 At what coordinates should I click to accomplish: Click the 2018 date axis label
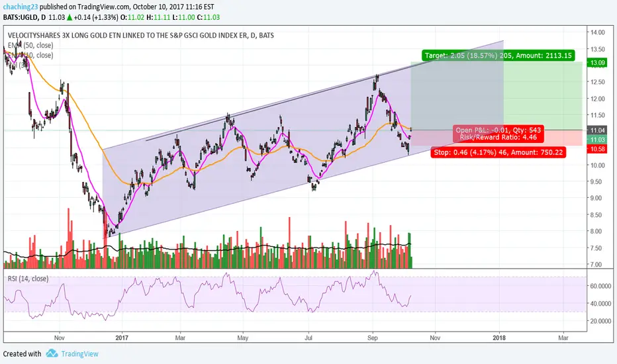pos(499,338)
